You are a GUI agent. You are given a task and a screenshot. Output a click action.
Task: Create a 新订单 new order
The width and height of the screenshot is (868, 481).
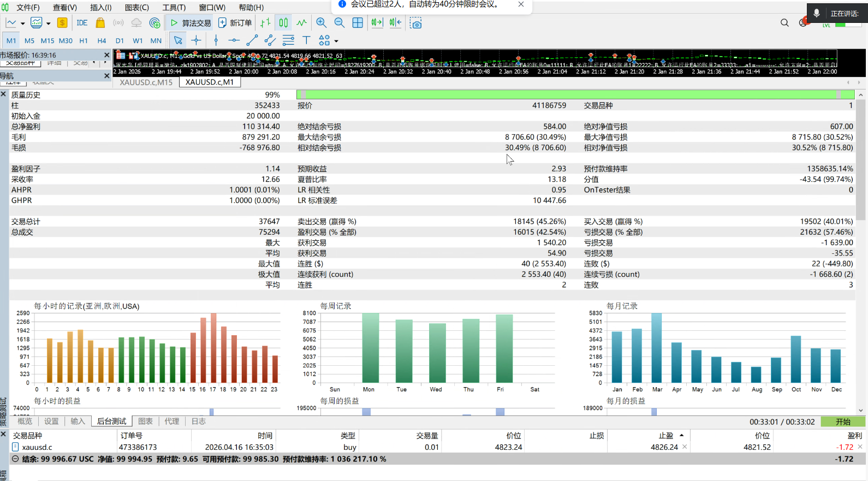click(235, 23)
